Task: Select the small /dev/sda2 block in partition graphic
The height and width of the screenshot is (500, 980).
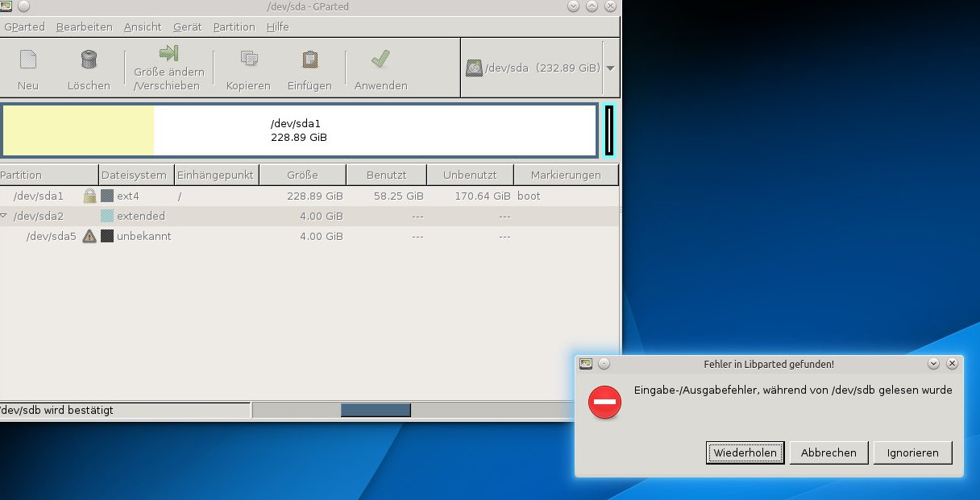Action: pos(609,130)
